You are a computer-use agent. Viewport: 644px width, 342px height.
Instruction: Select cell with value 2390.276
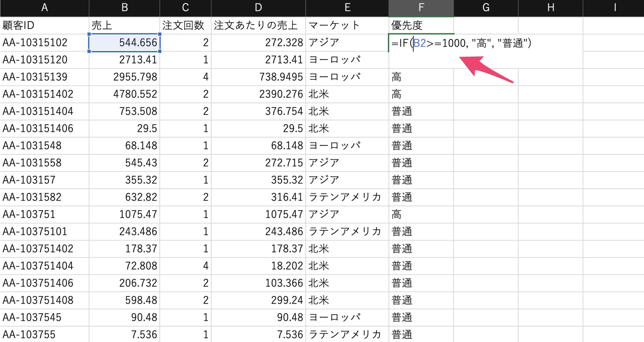258,94
